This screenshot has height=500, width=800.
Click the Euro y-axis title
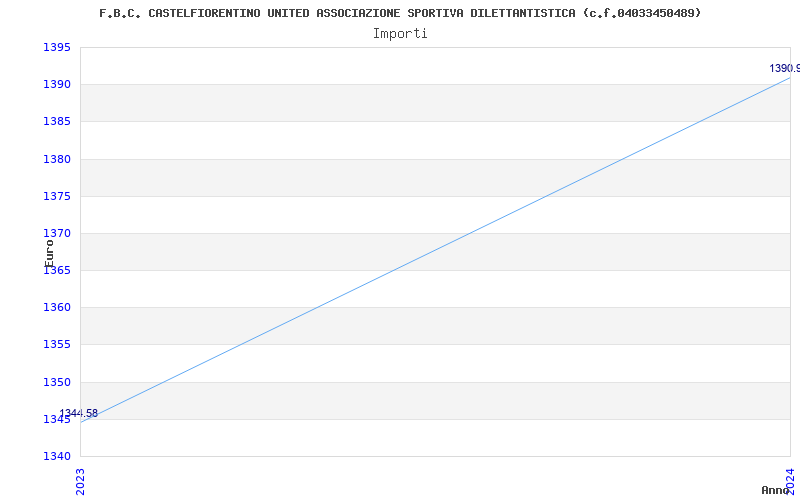coord(49,253)
